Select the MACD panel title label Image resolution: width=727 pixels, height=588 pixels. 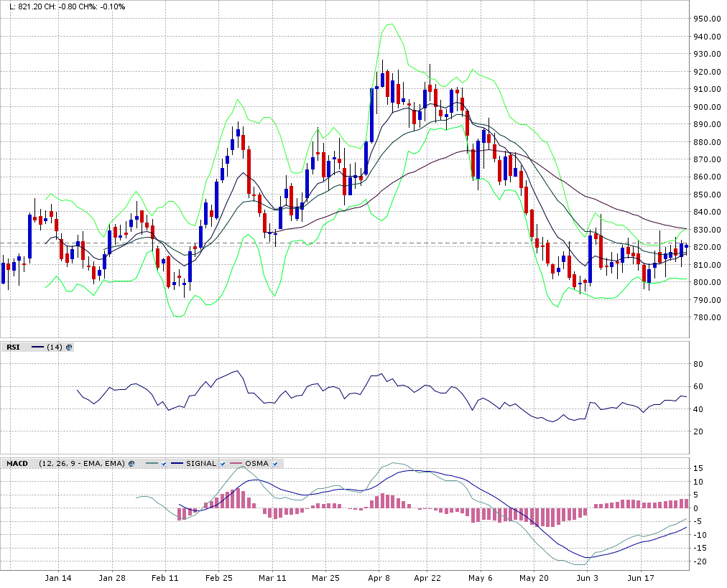(17, 464)
